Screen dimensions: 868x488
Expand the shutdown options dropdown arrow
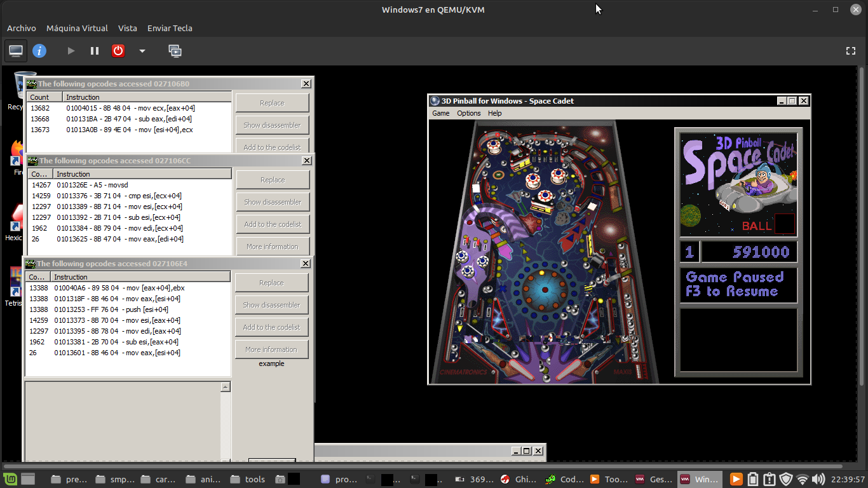click(x=142, y=51)
